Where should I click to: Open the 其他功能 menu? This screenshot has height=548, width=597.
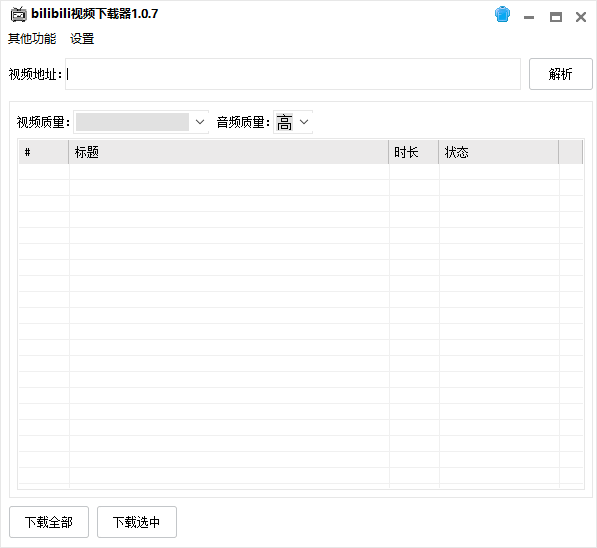[x=32, y=38]
